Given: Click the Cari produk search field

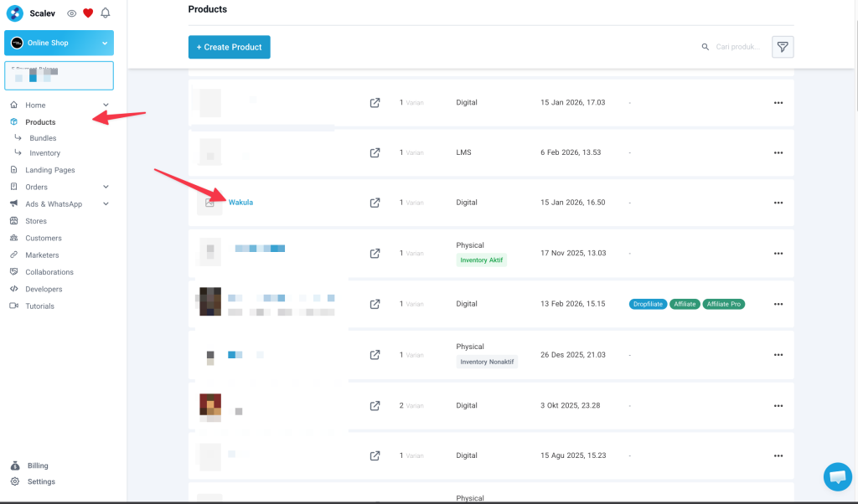Looking at the screenshot, I should click(737, 47).
